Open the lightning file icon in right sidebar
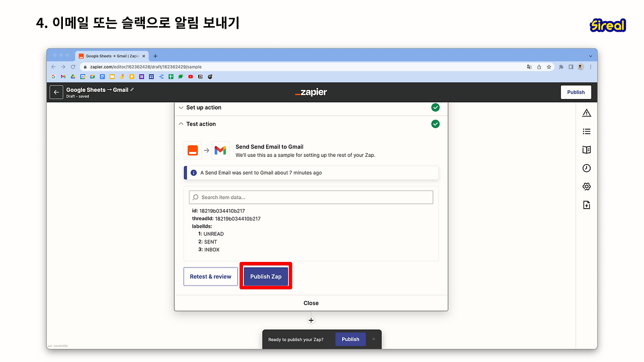The height and width of the screenshot is (362, 644). [587, 205]
